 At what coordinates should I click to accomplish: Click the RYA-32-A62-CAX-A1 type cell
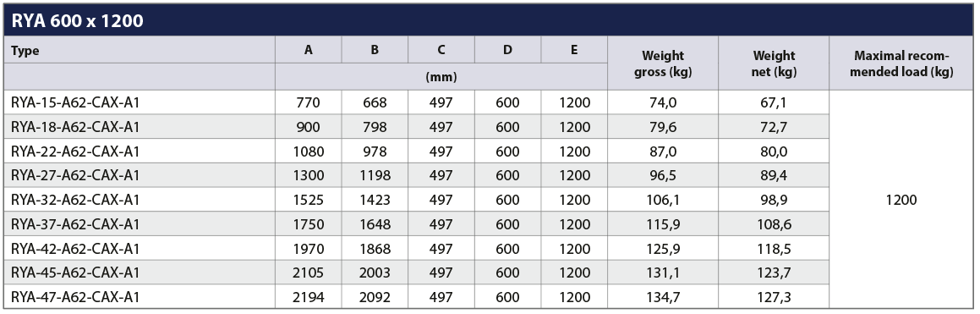pos(75,200)
